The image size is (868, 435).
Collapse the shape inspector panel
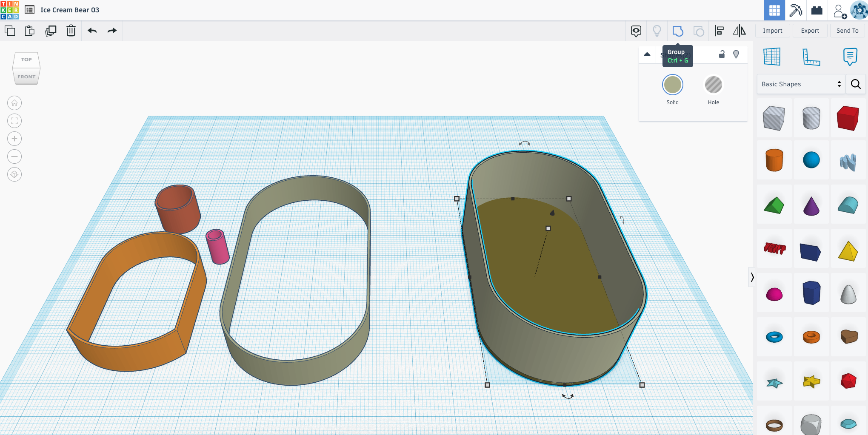[647, 54]
